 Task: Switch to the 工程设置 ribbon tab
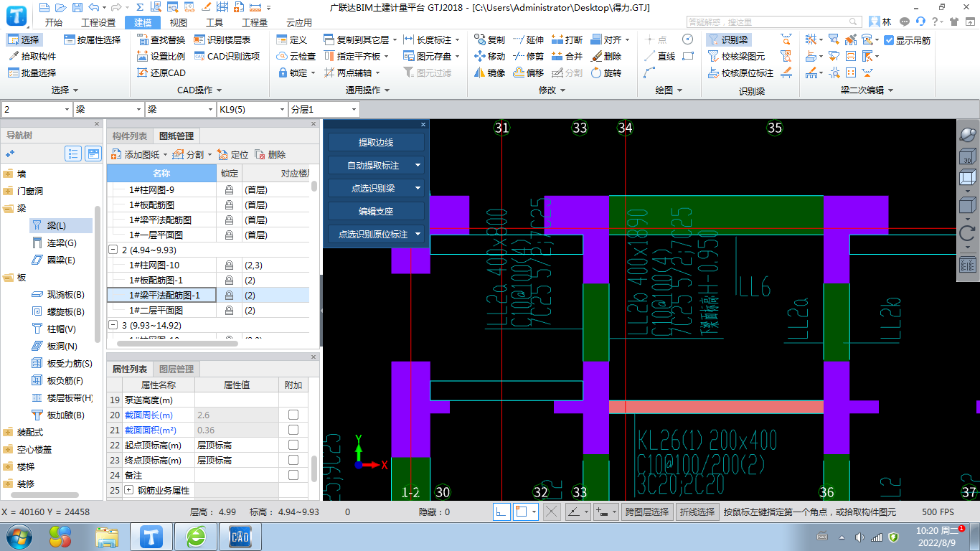click(x=98, y=22)
